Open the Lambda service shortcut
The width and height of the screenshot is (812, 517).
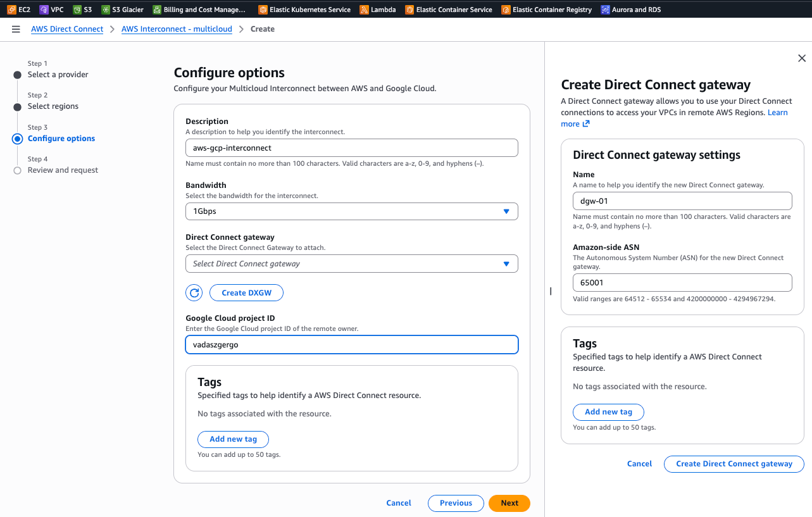[378, 9]
